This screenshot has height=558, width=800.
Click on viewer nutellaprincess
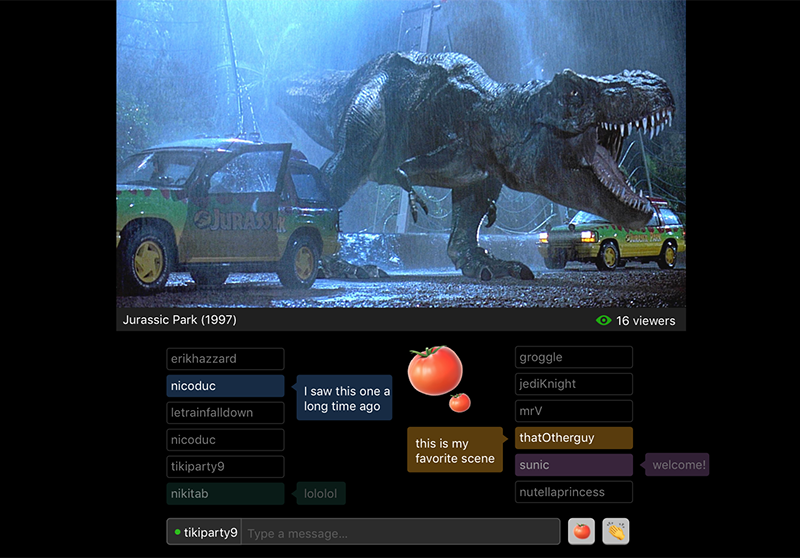point(573,492)
